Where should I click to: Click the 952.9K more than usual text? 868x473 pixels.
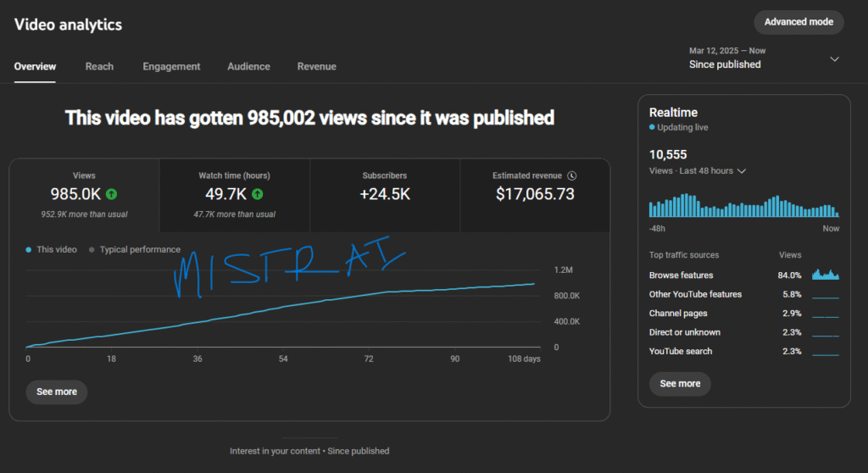pyautogui.click(x=84, y=214)
